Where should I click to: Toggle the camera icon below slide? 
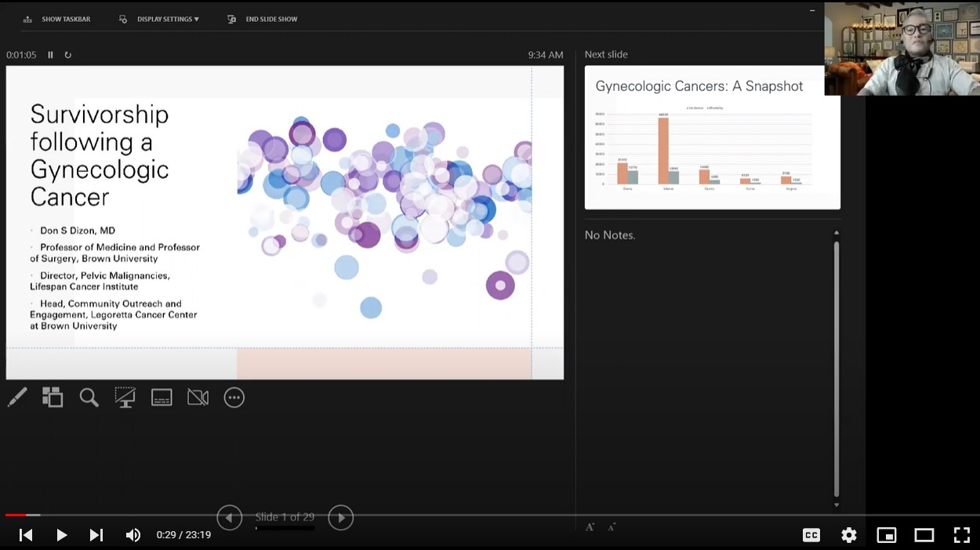198,398
